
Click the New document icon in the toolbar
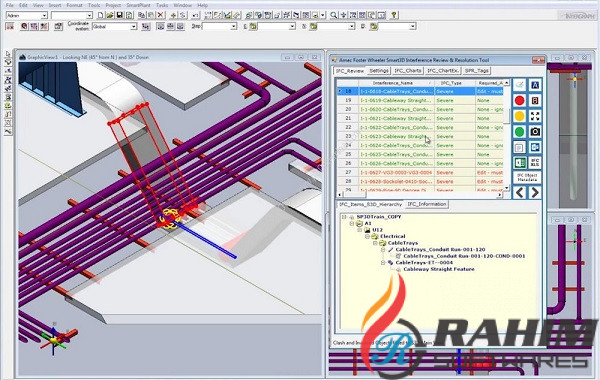click(100, 15)
